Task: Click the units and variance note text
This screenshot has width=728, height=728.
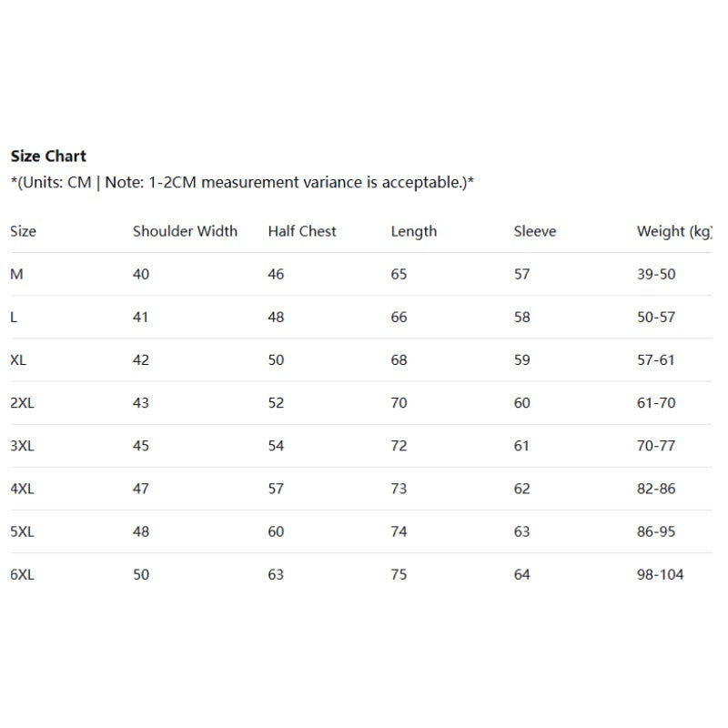Action: (242, 183)
